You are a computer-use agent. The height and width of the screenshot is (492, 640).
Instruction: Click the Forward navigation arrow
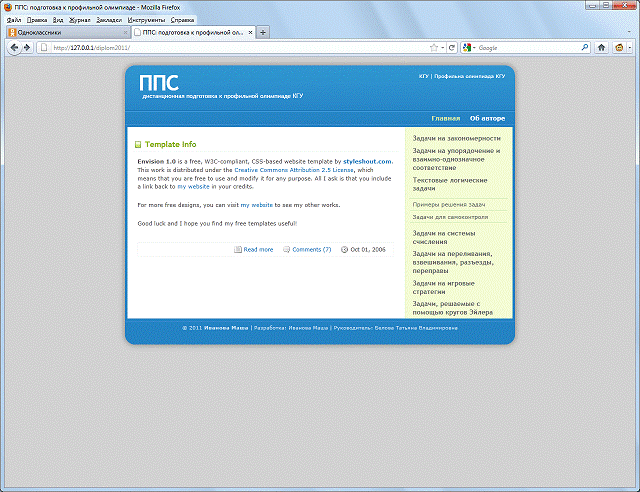26,47
